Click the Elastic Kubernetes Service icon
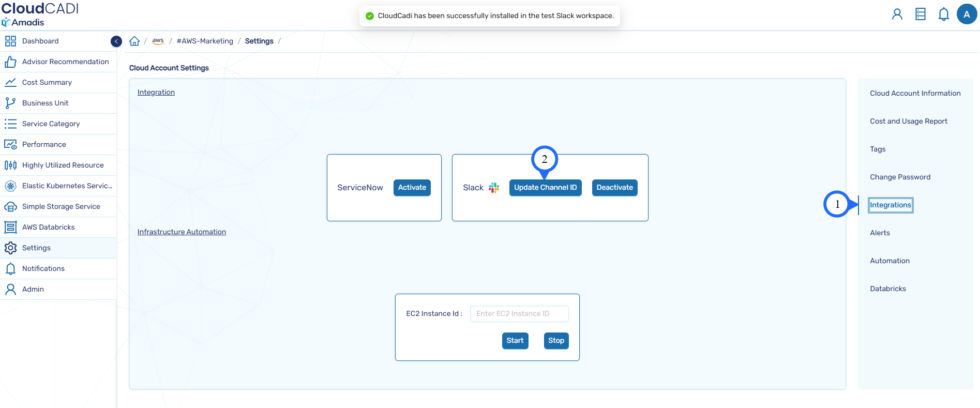Screen dimensions: 980x408 click(10, 186)
